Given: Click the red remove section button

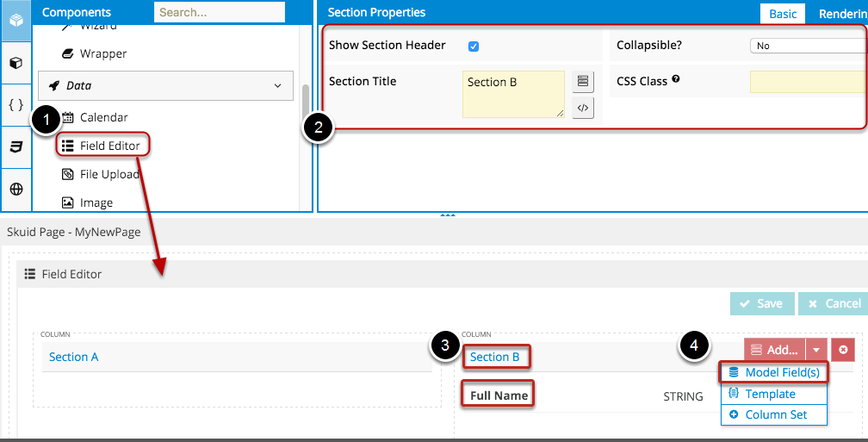Looking at the screenshot, I should pyautogui.click(x=843, y=350).
